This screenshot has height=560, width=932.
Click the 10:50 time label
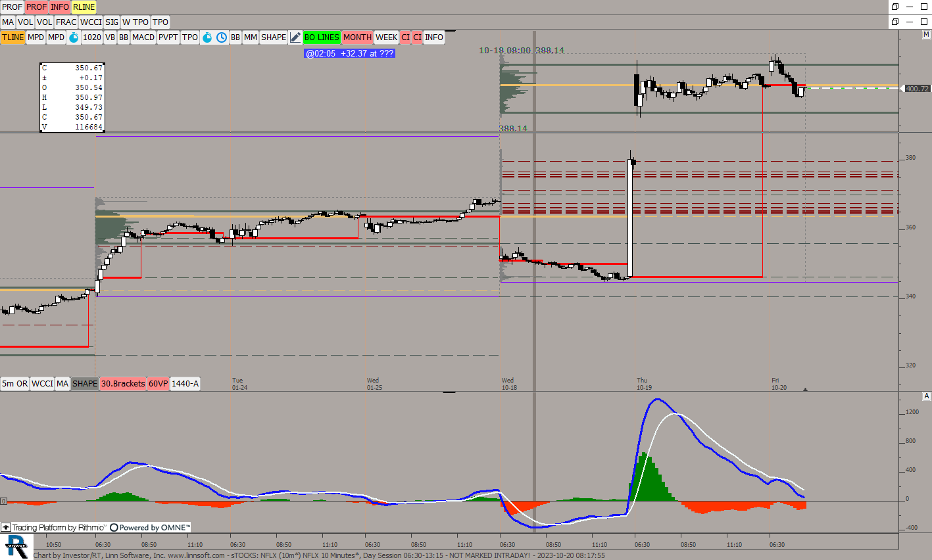tap(53, 545)
